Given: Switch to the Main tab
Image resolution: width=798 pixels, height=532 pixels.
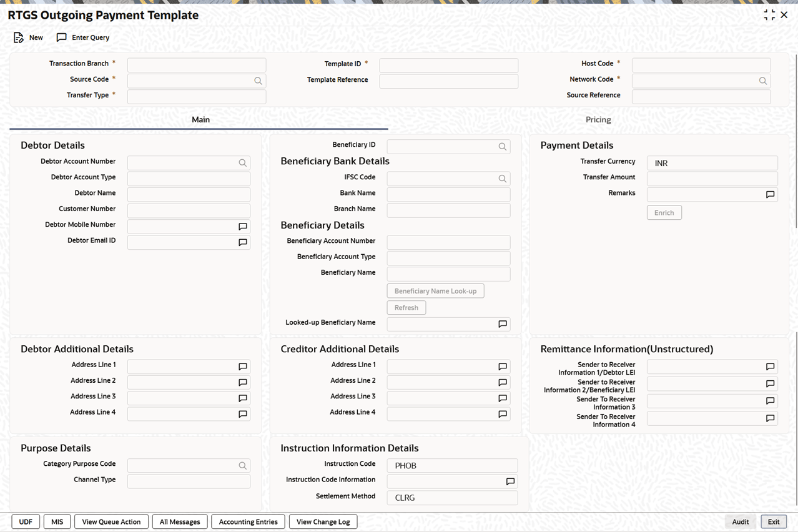Looking at the screenshot, I should point(200,119).
